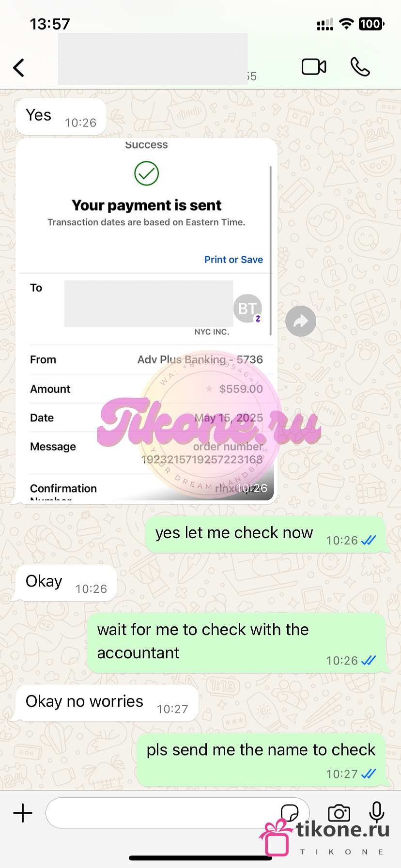The height and width of the screenshot is (868, 401).
Task: Tap the message text input field
Action: pos(177,813)
